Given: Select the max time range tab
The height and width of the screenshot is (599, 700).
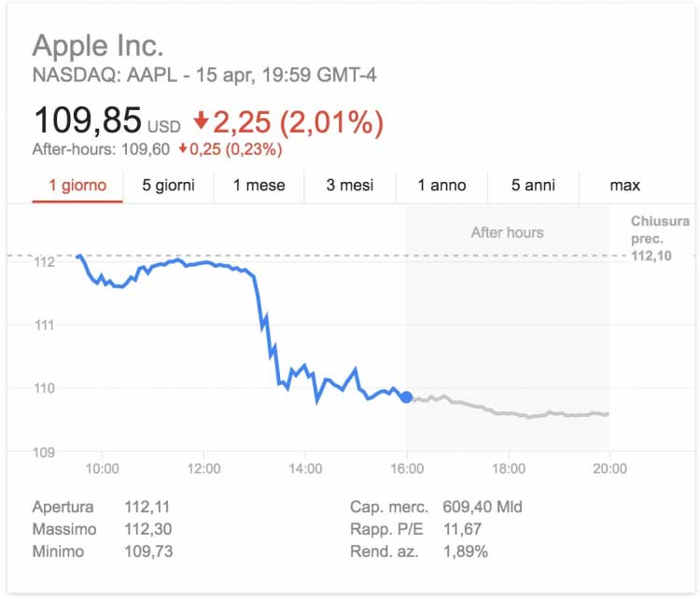Looking at the screenshot, I should point(624,186).
